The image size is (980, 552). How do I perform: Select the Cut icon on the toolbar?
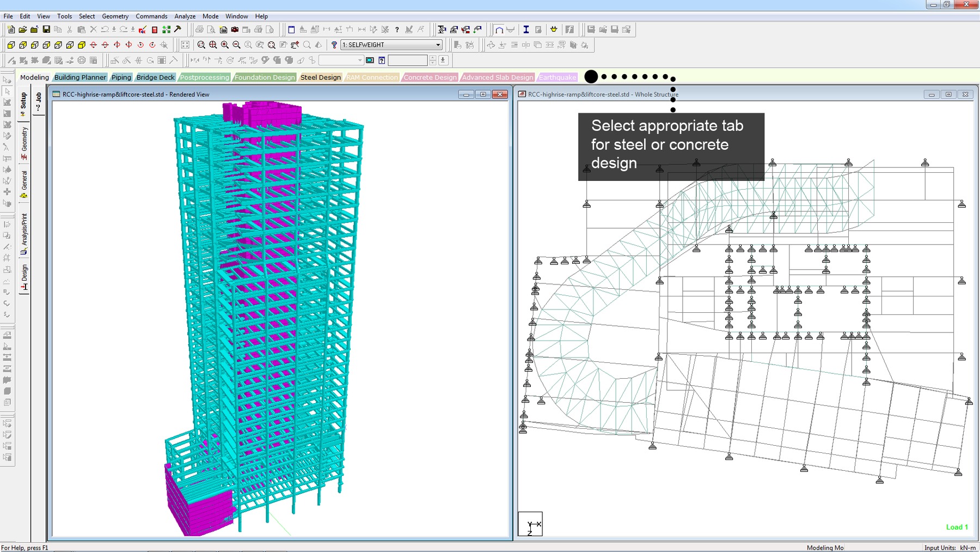pyautogui.click(x=70, y=30)
